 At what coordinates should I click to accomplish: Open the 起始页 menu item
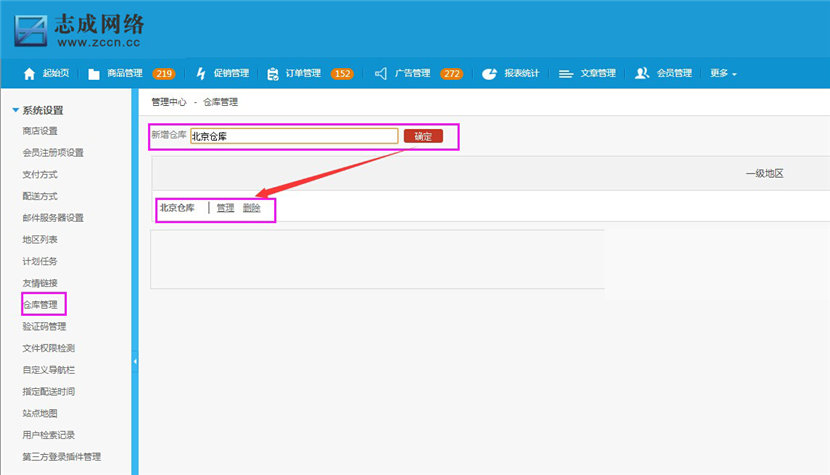[56, 73]
